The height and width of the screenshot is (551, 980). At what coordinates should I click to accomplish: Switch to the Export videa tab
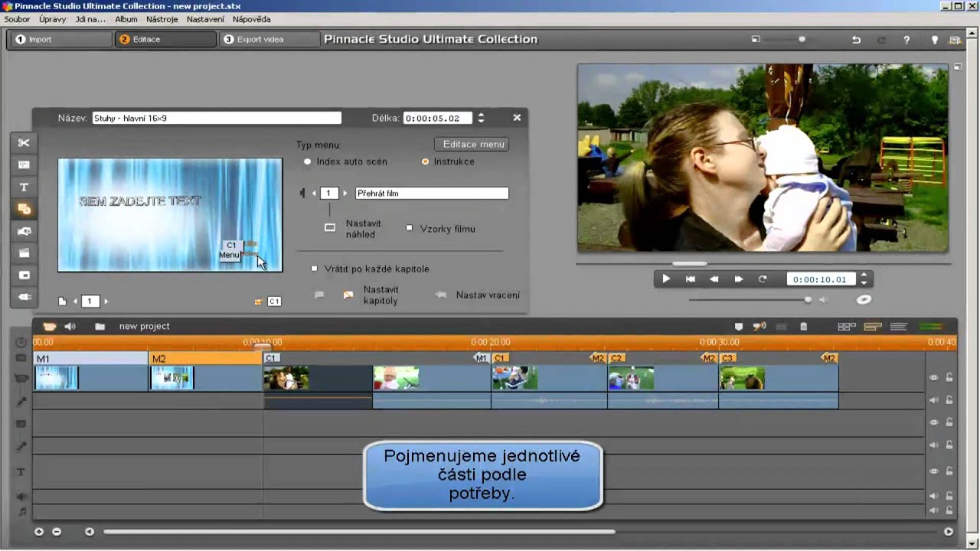269,39
